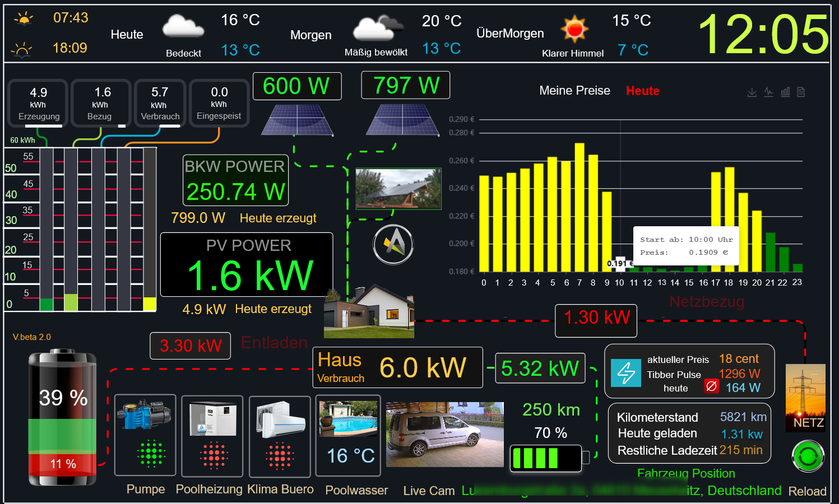Click the round compass logo icon

(x=393, y=245)
